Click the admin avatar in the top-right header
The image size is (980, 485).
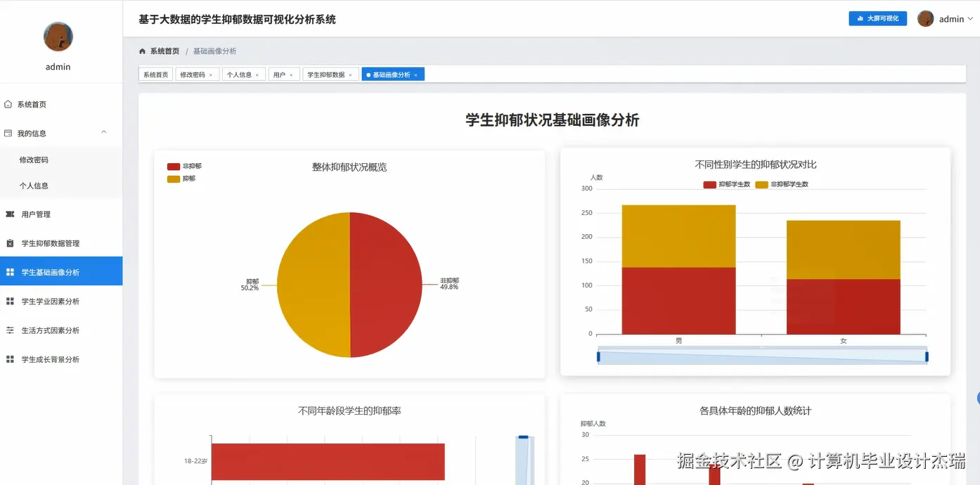tap(926, 19)
